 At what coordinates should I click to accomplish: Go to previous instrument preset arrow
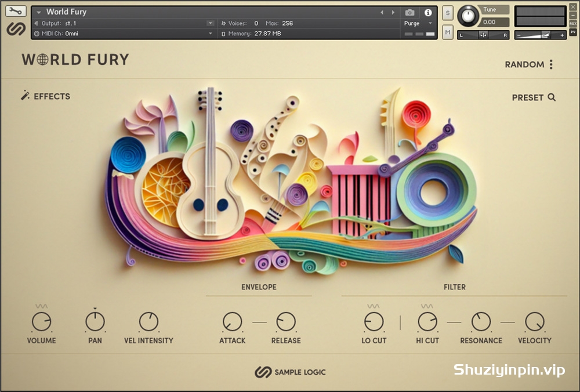[382, 13]
